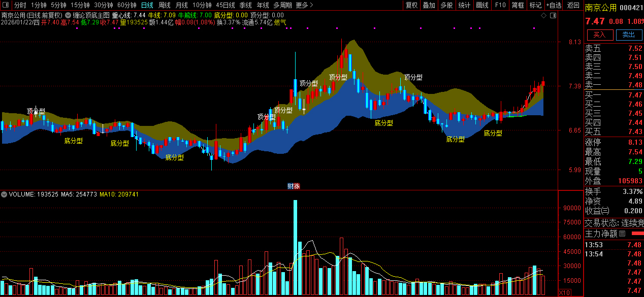Click the MA10: 209741 volume label

119,194
